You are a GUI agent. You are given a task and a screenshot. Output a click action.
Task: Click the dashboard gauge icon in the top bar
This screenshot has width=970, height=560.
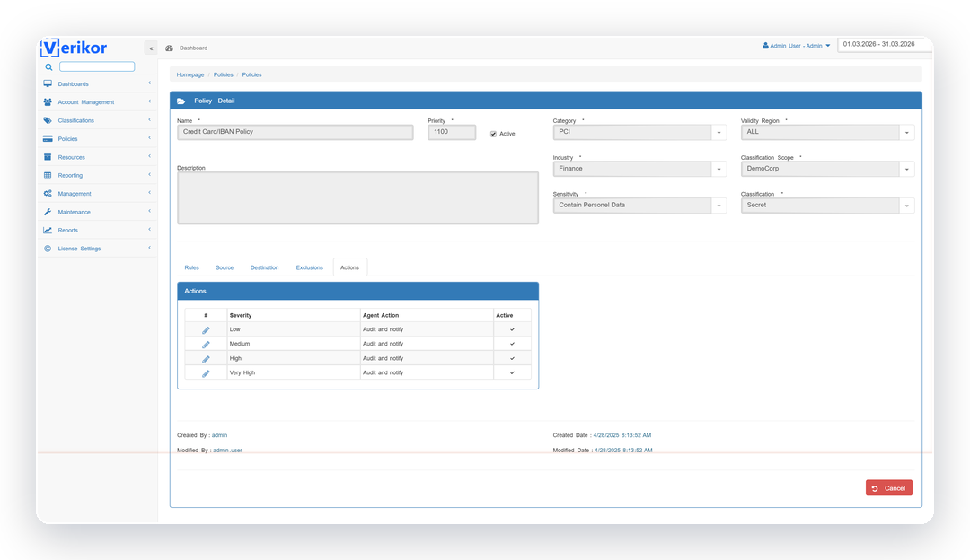coord(169,48)
